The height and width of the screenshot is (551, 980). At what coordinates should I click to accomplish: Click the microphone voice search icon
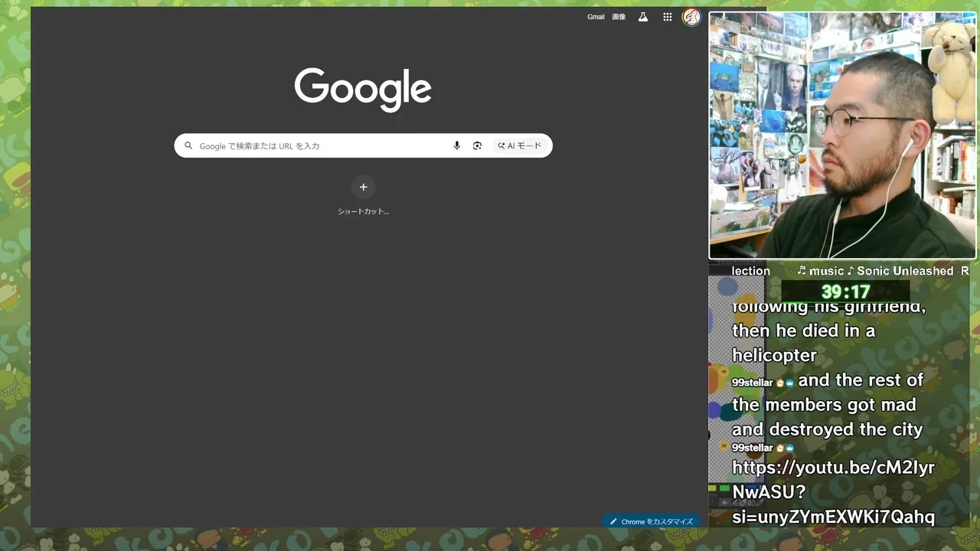pyautogui.click(x=457, y=145)
